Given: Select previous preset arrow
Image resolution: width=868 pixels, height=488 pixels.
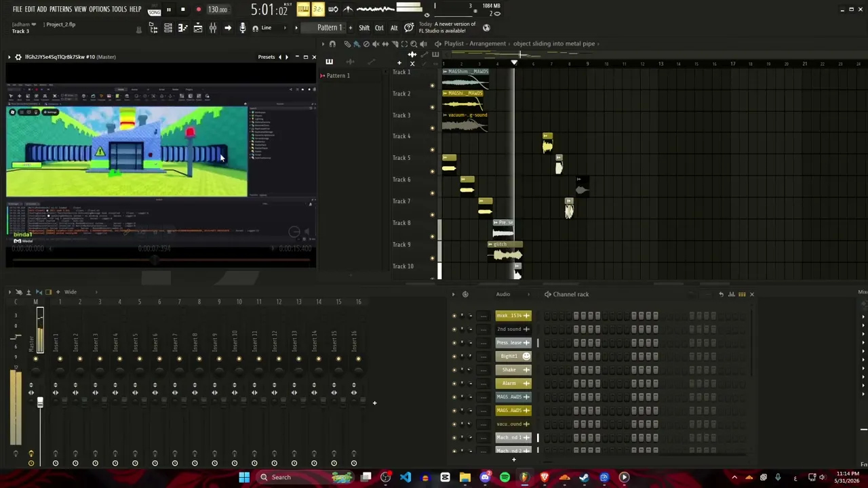Looking at the screenshot, I should (x=280, y=57).
